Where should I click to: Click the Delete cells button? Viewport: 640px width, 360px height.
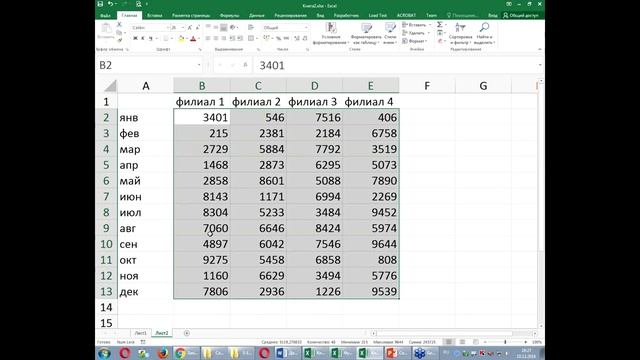(x=415, y=33)
